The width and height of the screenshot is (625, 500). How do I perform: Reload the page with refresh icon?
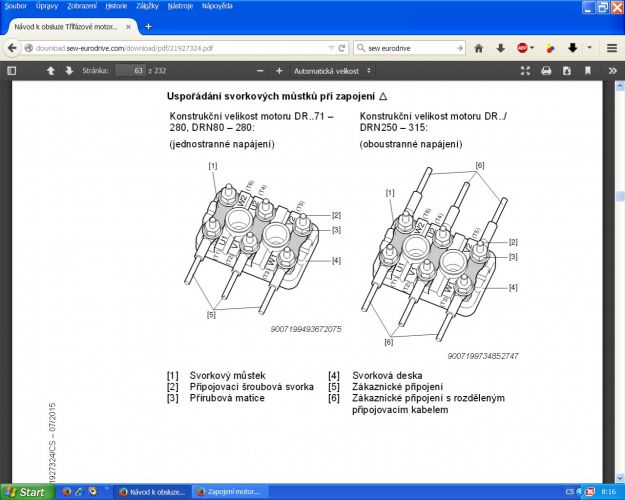click(x=342, y=48)
